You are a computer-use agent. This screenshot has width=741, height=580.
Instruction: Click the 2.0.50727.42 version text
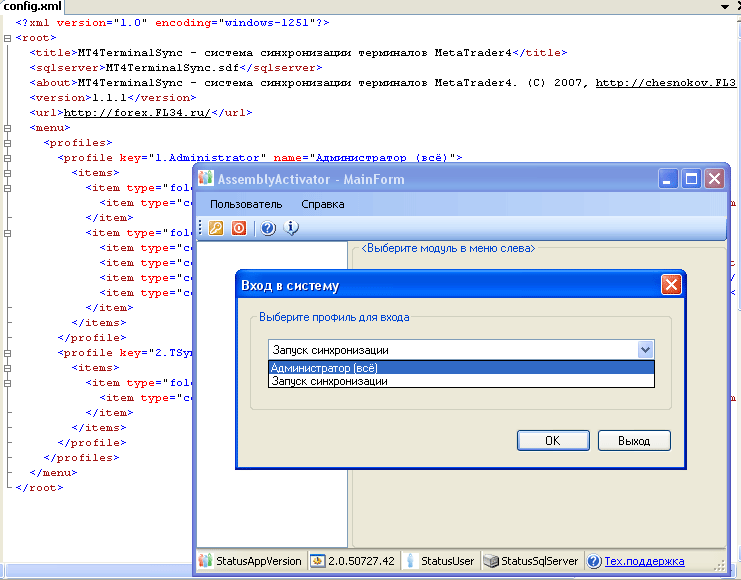point(361,561)
